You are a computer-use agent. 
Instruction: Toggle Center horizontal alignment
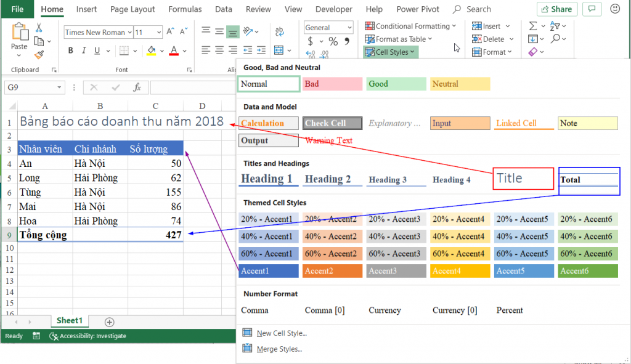tap(219, 51)
